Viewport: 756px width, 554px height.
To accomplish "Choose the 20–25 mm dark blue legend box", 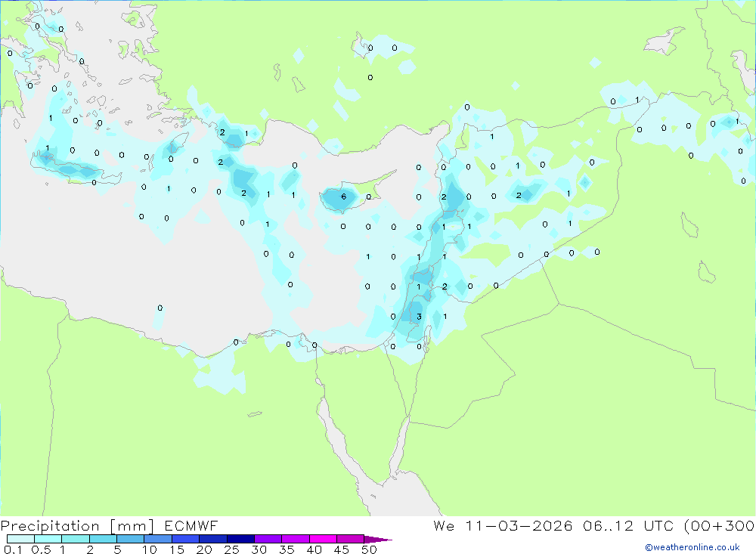I will tap(213, 539).
